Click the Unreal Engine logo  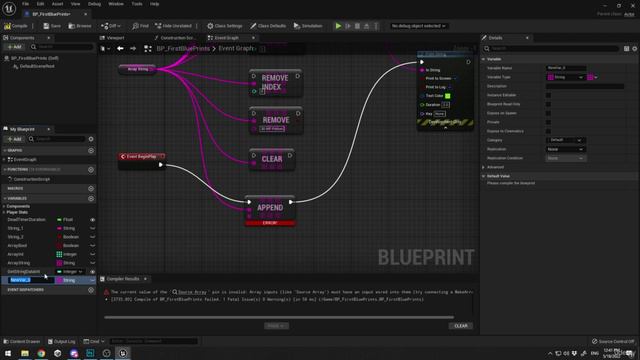click(x=9, y=8)
